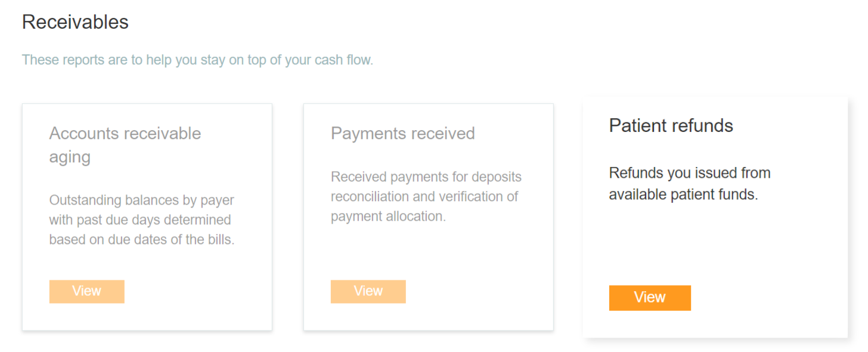
Task: Click the Patient refunds card title
Action: (x=671, y=125)
